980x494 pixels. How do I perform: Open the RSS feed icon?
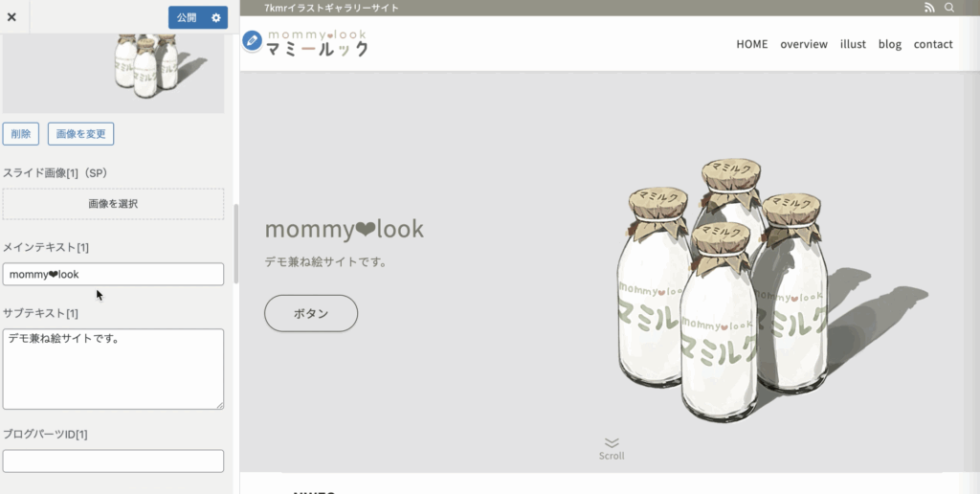(929, 8)
